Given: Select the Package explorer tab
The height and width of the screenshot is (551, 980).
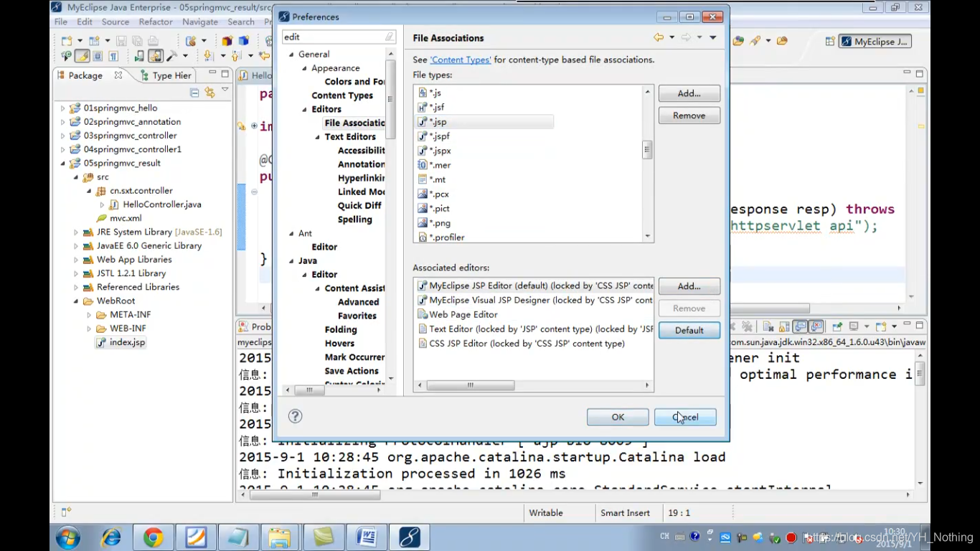Looking at the screenshot, I should tap(85, 75).
